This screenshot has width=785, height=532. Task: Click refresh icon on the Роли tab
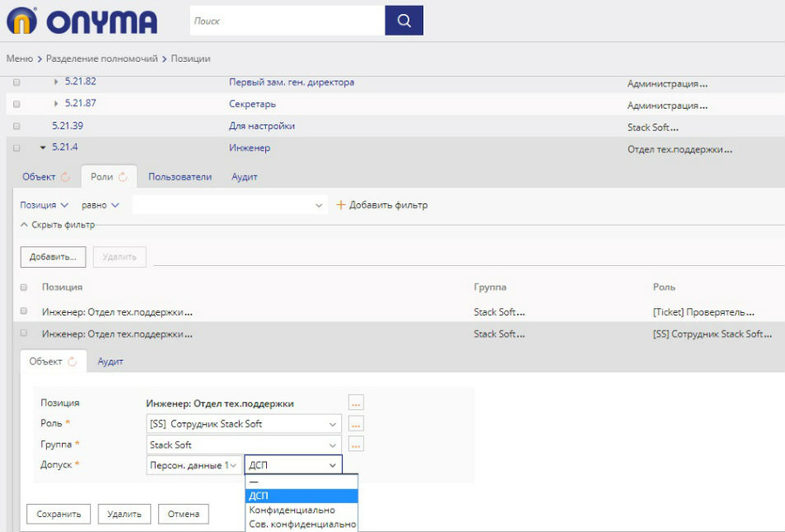pos(123,177)
